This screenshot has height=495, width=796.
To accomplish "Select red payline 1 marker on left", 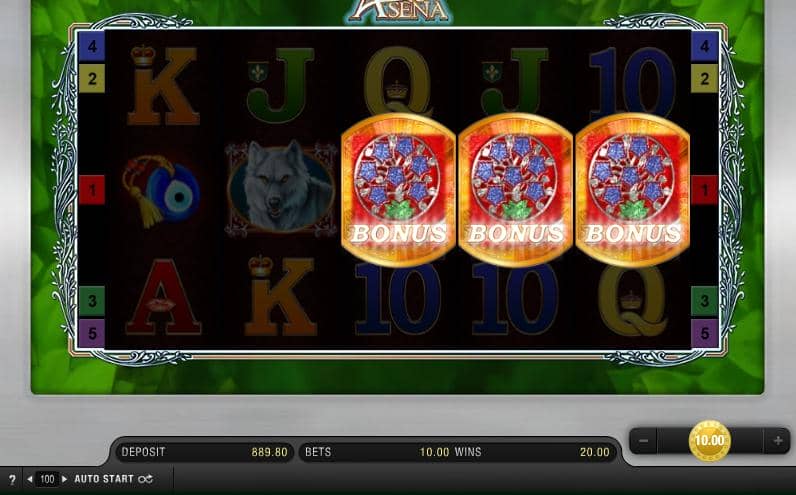I will coord(92,190).
